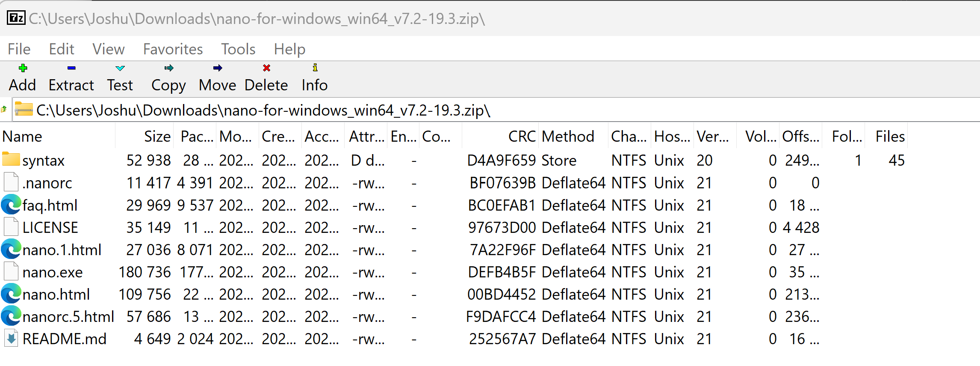Click the Copy icon
The image size is (980, 366).
(168, 68)
